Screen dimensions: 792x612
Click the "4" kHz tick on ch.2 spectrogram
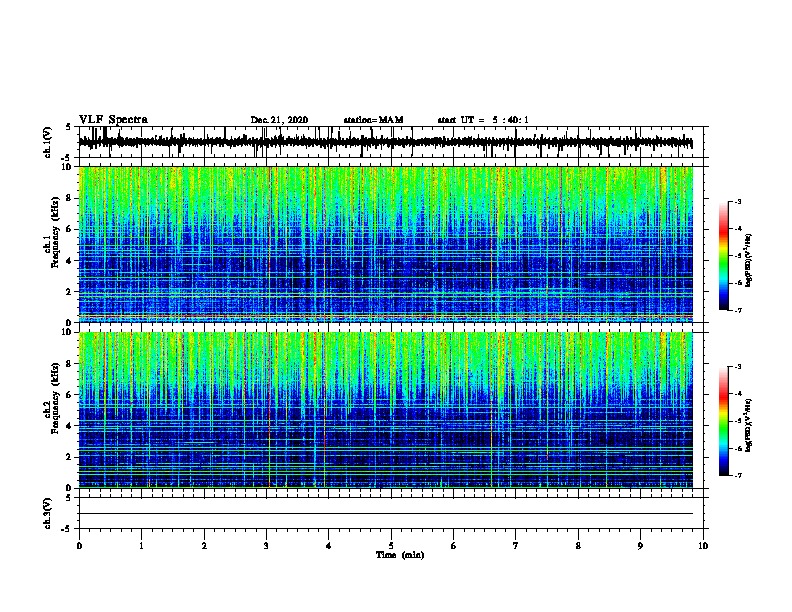(69, 426)
